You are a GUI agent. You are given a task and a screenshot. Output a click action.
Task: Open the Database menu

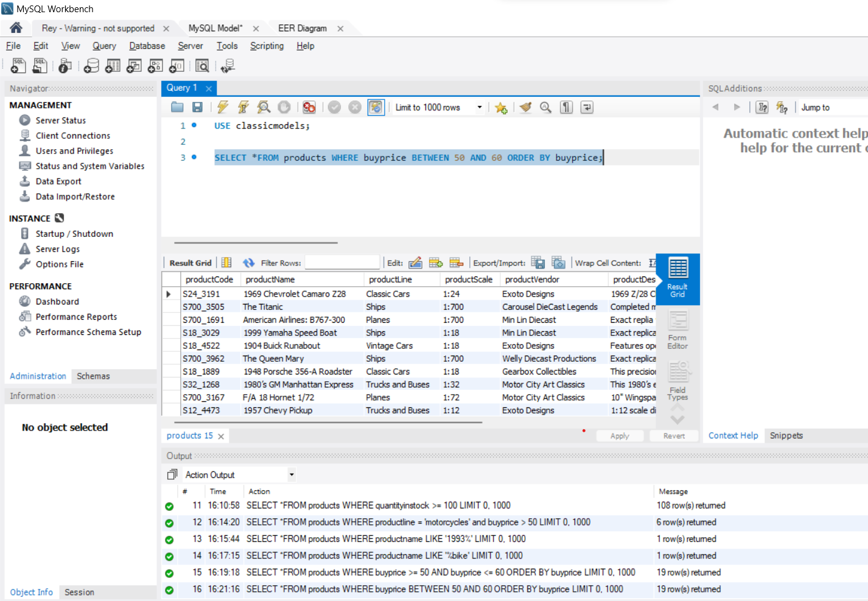point(147,46)
